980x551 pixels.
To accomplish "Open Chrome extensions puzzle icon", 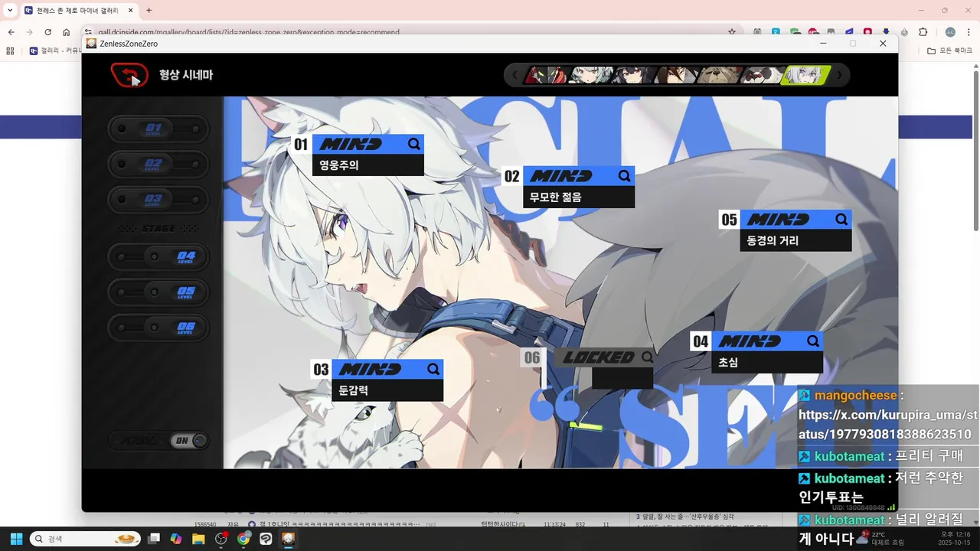I will click(923, 32).
